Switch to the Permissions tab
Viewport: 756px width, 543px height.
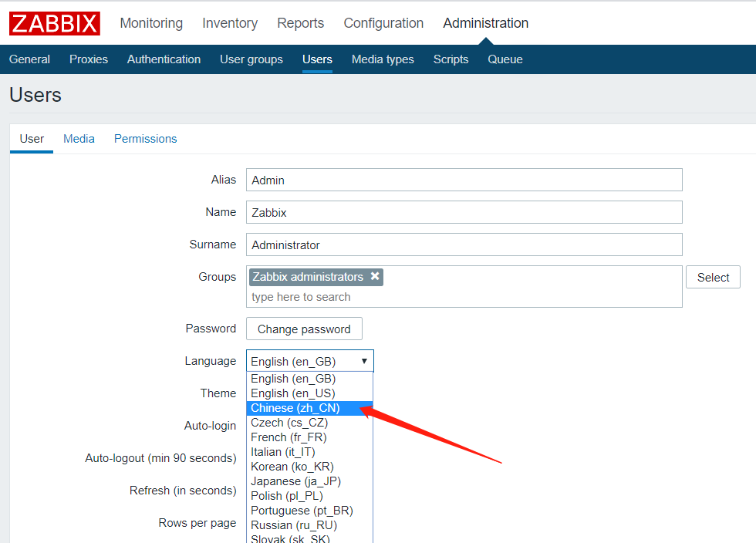[x=146, y=139]
